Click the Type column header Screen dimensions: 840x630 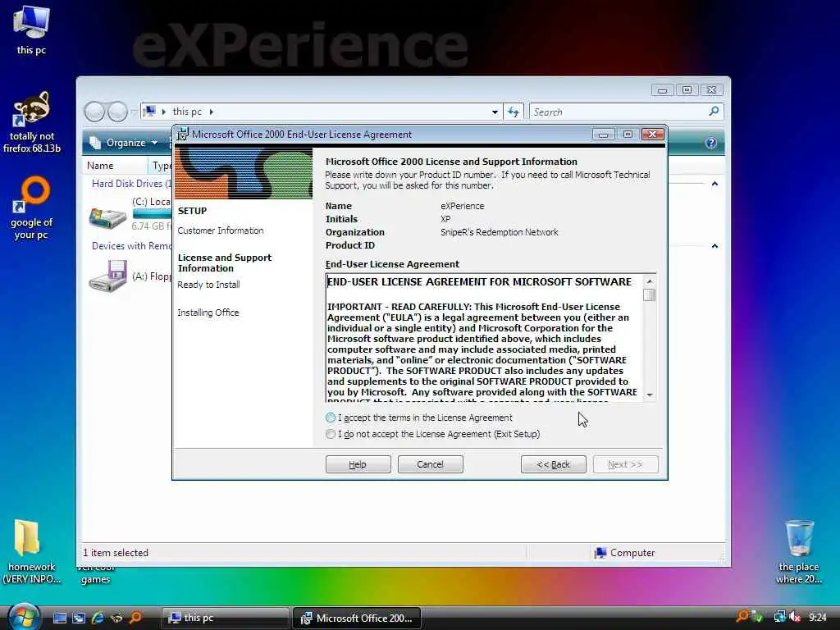tap(161, 166)
